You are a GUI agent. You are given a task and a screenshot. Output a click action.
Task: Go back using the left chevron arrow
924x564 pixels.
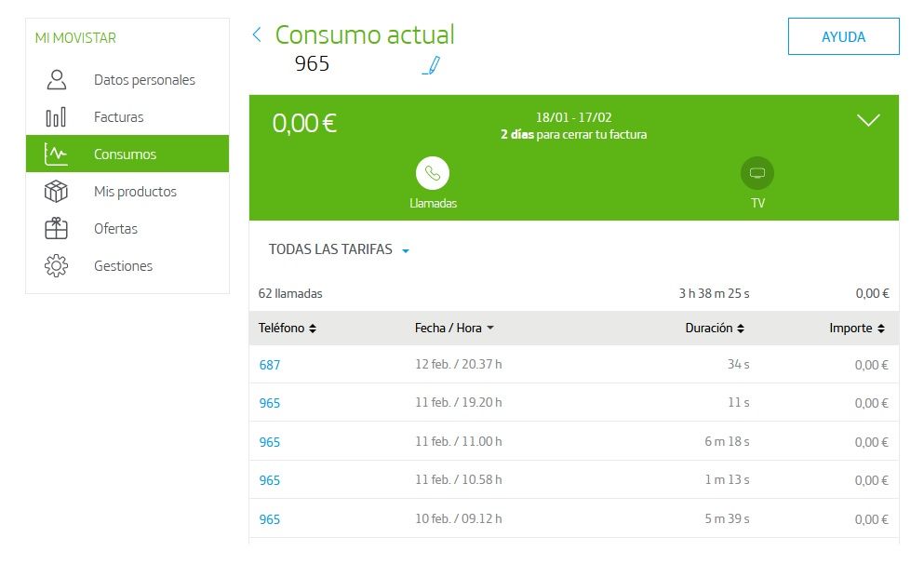257,35
